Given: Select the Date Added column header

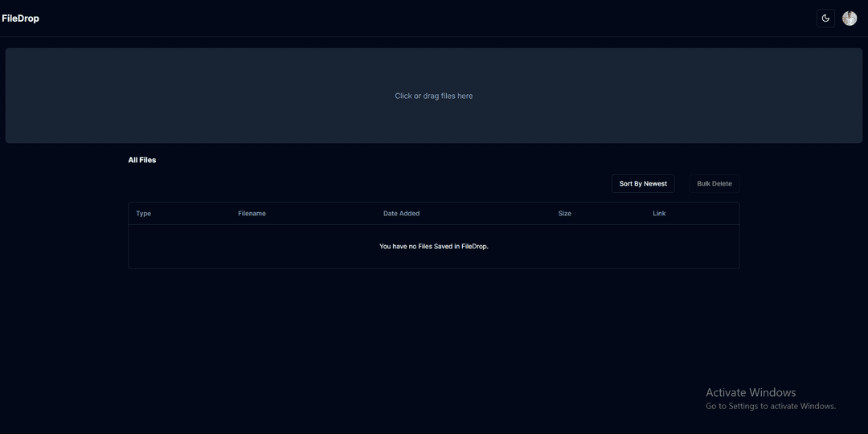Looking at the screenshot, I should [x=401, y=214].
